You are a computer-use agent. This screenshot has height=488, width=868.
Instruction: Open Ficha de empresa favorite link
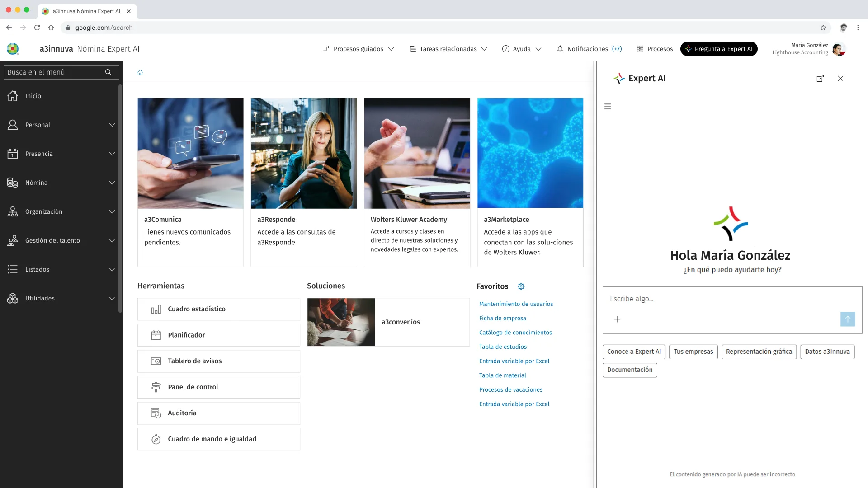(x=502, y=318)
